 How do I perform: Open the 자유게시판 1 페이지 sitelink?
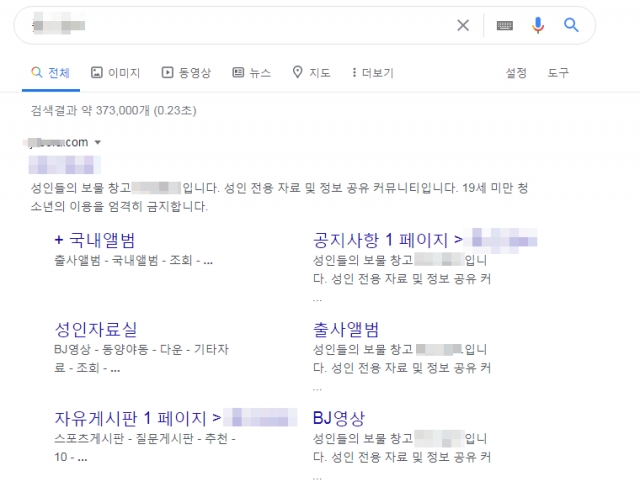pos(176,418)
